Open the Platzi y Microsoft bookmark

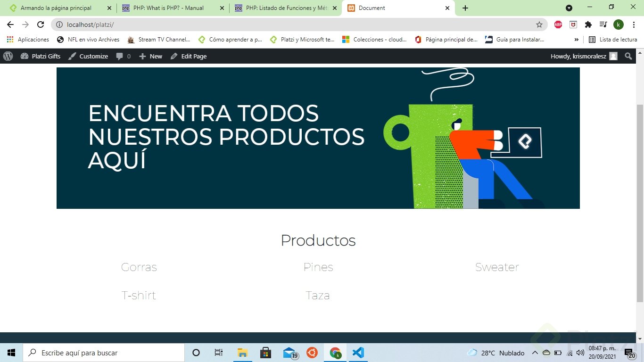[302, 40]
